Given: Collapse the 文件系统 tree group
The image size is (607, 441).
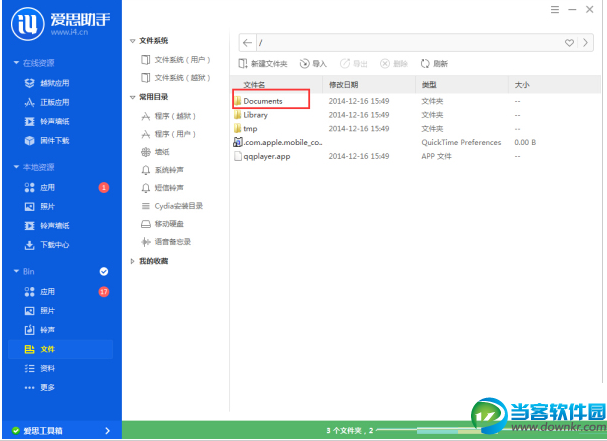Looking at the screenshot, I should point(132,41).
